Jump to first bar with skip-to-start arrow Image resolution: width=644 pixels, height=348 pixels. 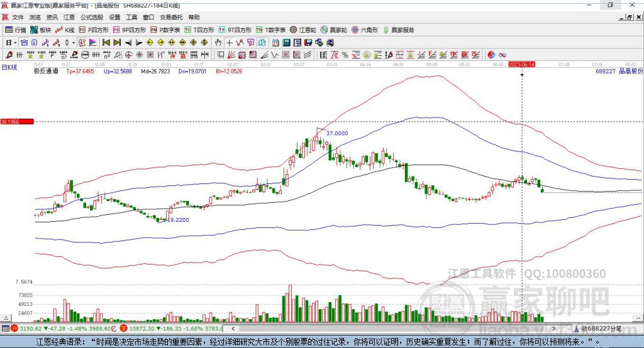[106, 43]
